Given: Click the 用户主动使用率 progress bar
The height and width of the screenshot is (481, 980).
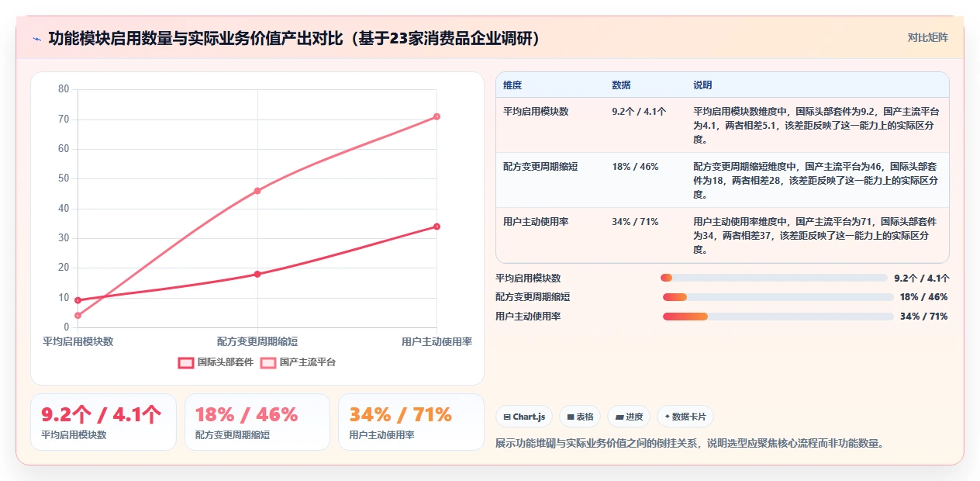Looking at the screenshot, I should [778, 317].
